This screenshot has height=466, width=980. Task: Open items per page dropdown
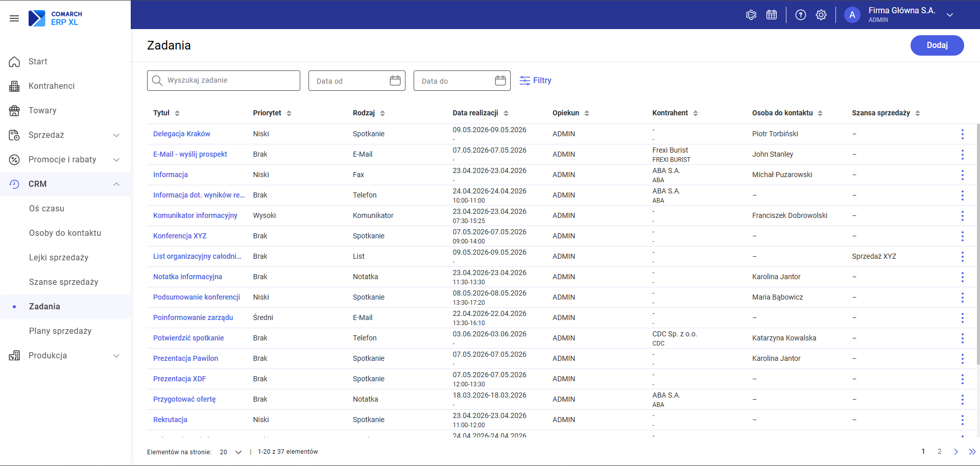[231, 452]
